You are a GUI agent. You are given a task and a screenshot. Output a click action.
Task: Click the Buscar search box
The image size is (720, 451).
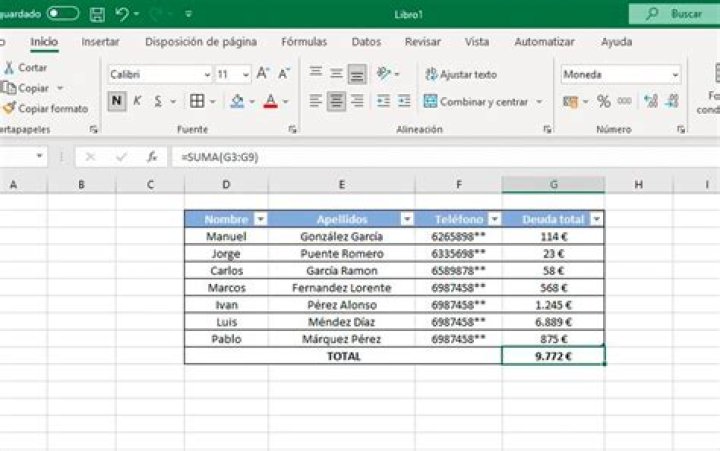pyautogui.click(x=675, y=14)
